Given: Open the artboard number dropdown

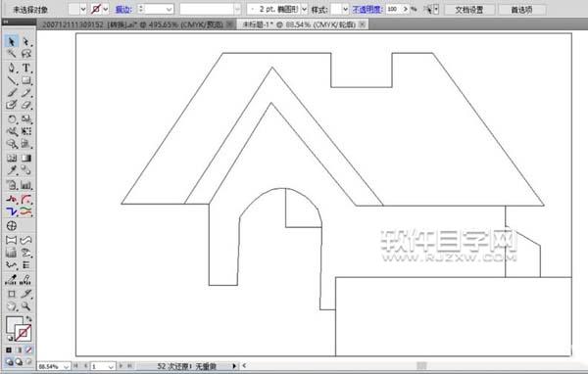Looking at the screenshot, I should click(111, 366).
